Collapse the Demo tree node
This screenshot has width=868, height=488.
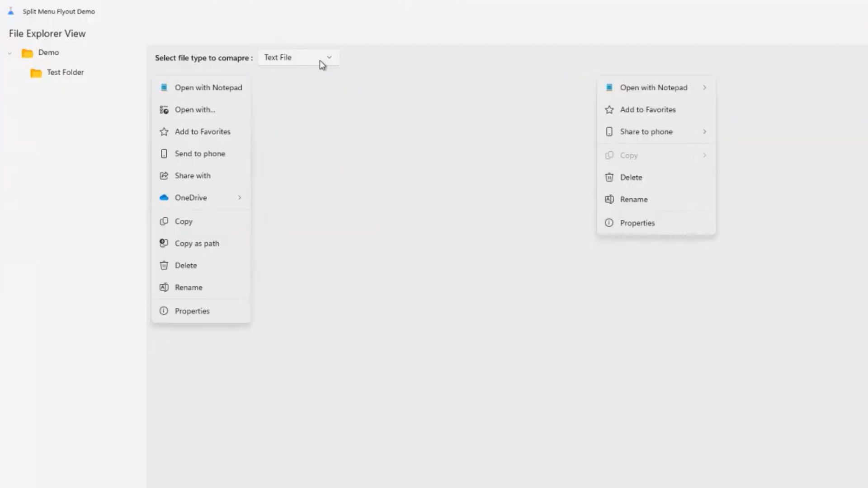pos(9,53)
